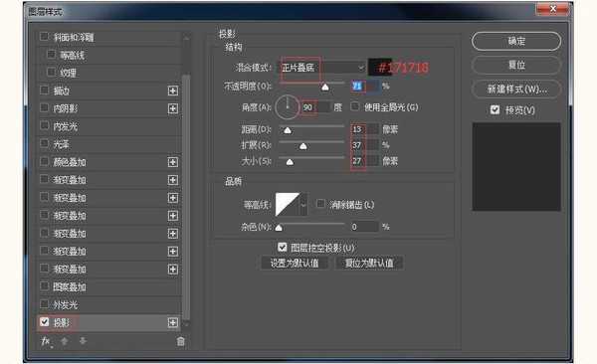Tick the 颜色叠加 checkbox

[x=44, y=161]
